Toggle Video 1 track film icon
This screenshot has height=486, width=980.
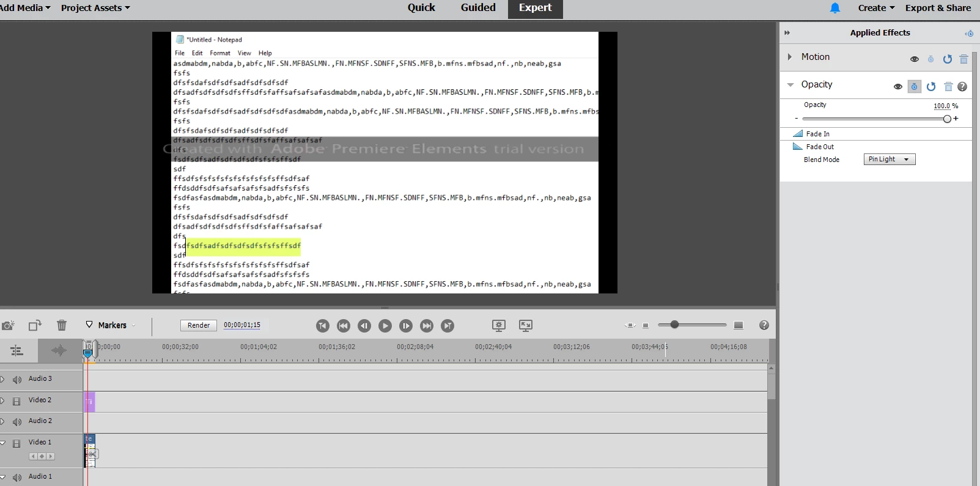coord(17,443)
